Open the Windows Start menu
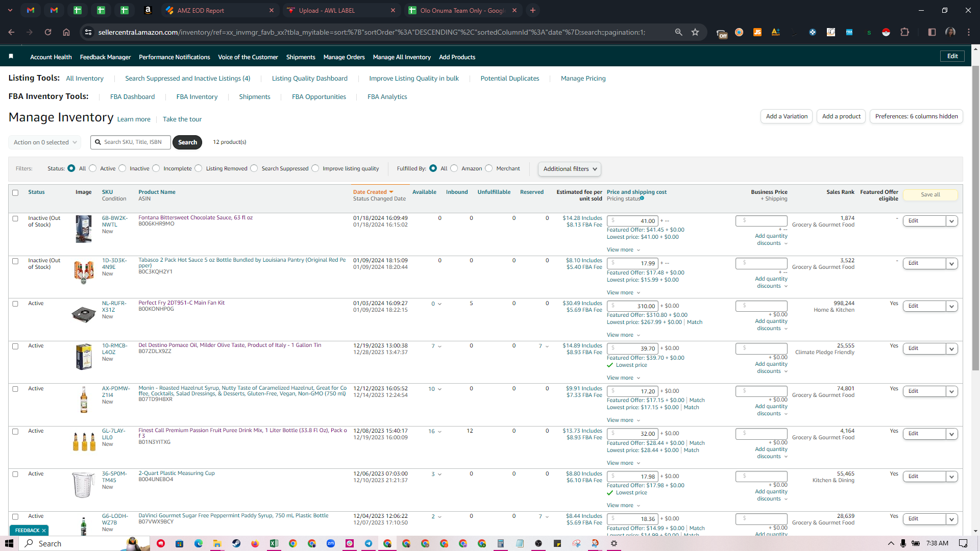The width and height of the screenshot is (980, 551). click(x=9, y=543)
